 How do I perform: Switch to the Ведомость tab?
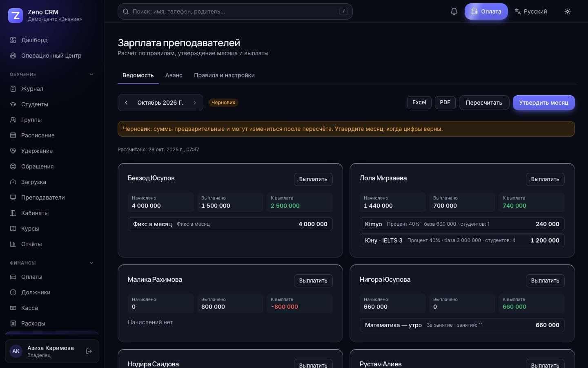coord(138,75)
